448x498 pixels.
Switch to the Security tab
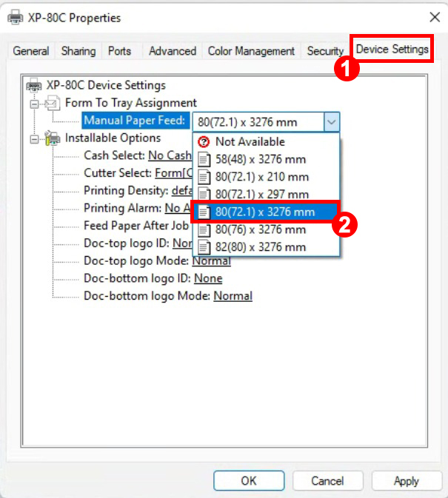click(x=325, y=51)
